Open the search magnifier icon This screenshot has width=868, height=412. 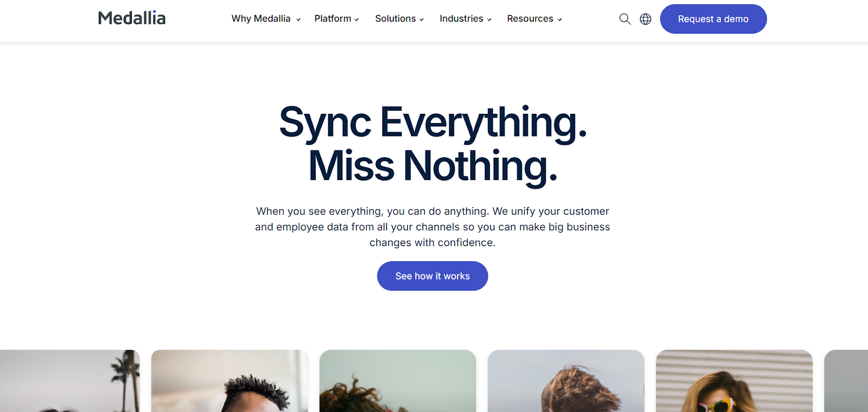coord(625,19)
